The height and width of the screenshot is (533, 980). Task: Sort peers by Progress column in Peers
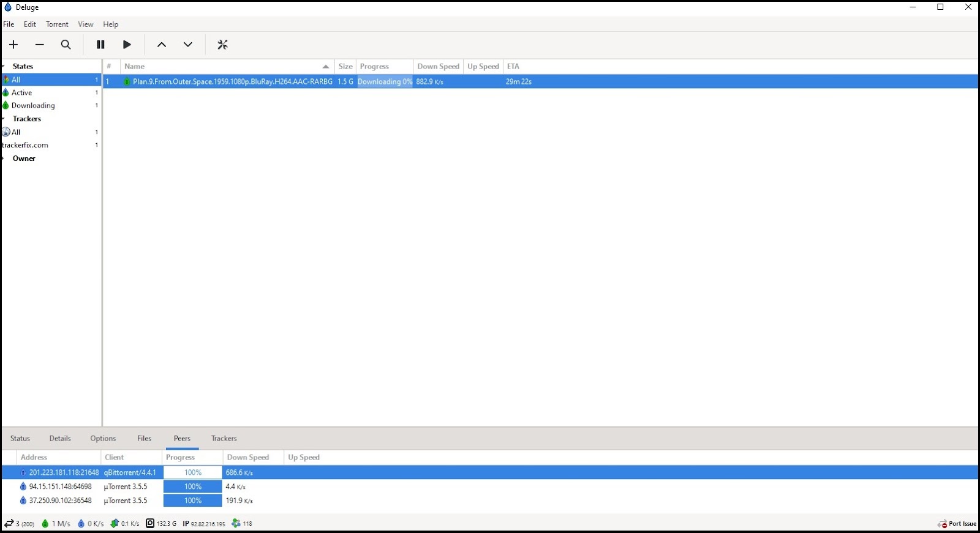click(193, 458)
